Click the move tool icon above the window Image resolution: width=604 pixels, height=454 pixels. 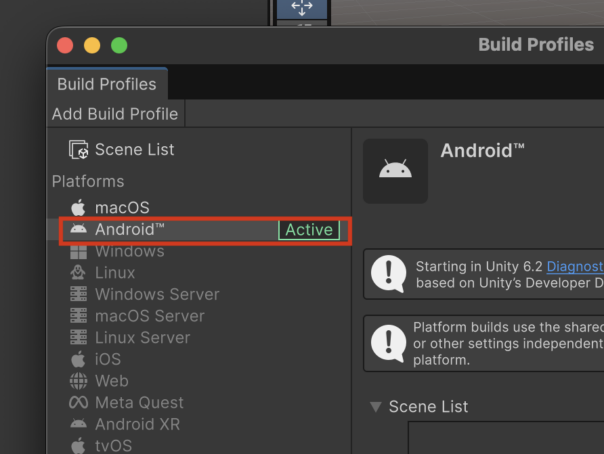301,8
